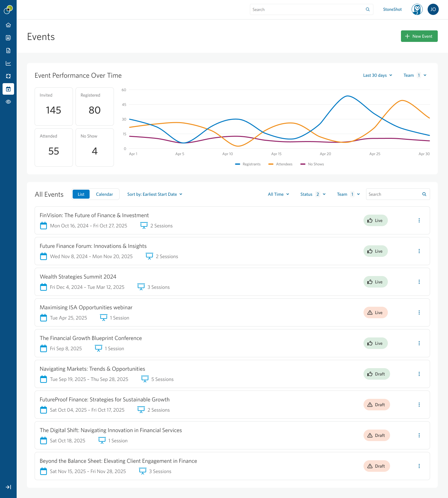
Task: Expand the Last 30 days dropdown
Action: tap(377, 75)
